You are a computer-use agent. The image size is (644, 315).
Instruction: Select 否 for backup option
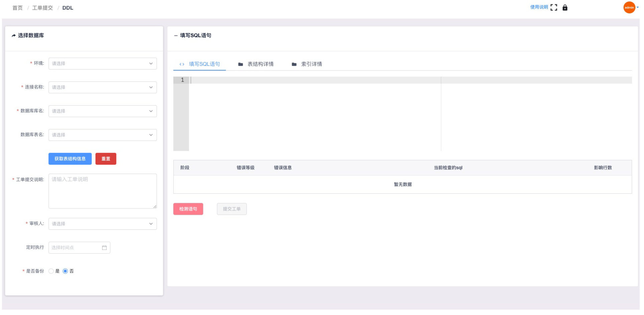click(x=65, y=271)
